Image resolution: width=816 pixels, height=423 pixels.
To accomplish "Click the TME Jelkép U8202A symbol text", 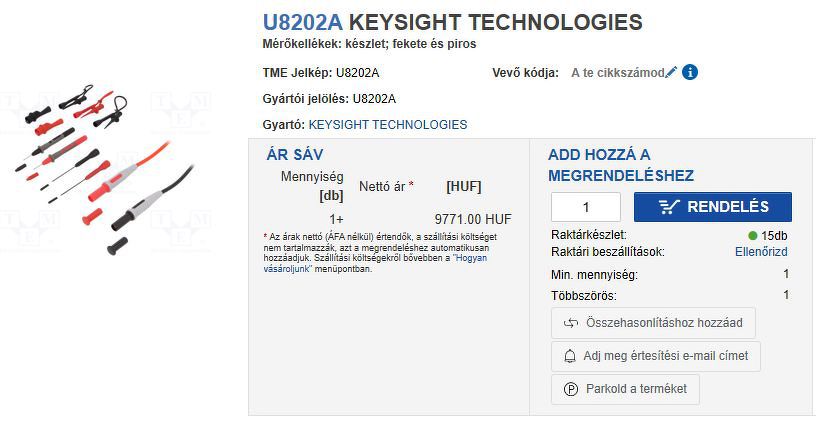I will (357, 72).
